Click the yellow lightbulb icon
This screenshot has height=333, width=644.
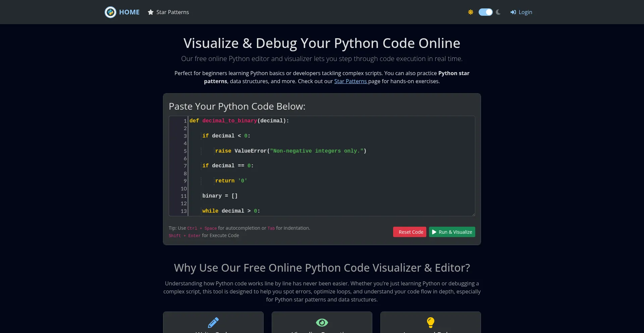pos(431,322)
